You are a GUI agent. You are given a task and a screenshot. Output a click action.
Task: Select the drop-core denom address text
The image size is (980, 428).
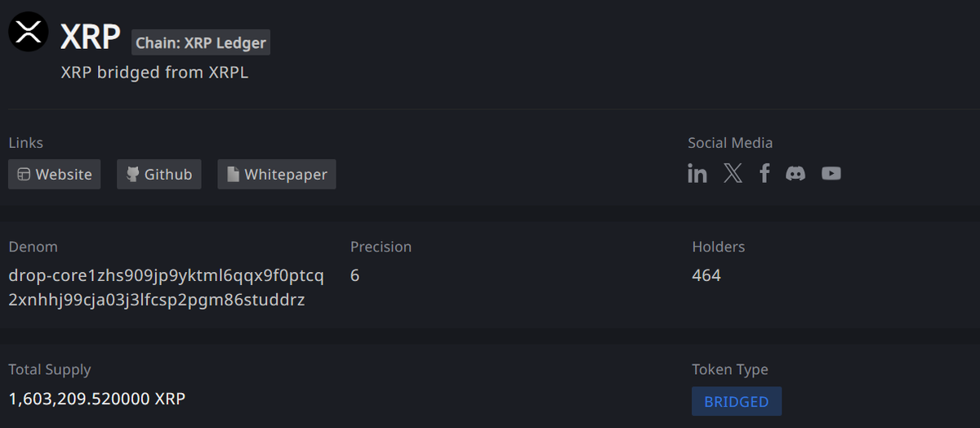click(x=167, y=288)
